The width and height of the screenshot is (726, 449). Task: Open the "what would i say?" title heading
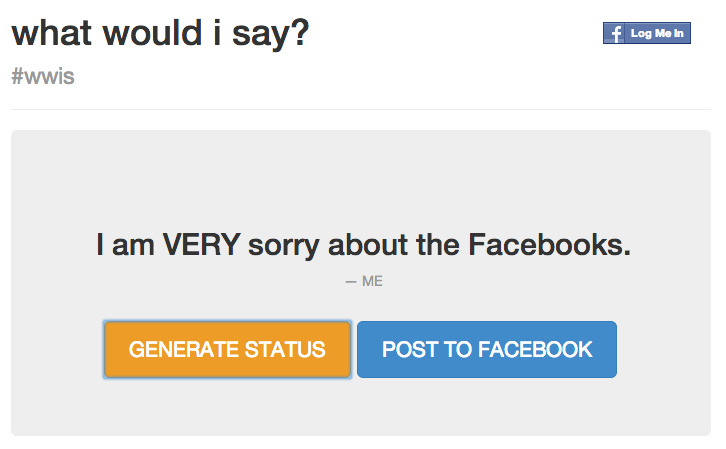(160, 33)
